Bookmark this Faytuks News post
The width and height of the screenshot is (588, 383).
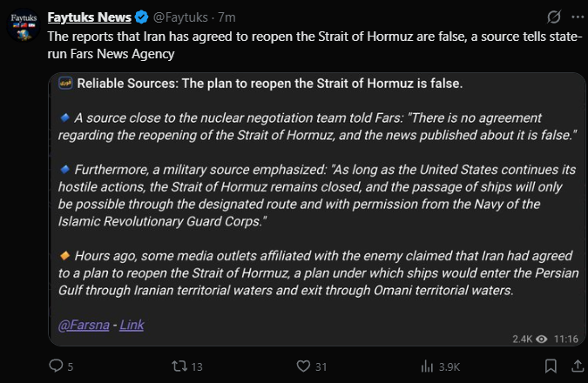551,366
